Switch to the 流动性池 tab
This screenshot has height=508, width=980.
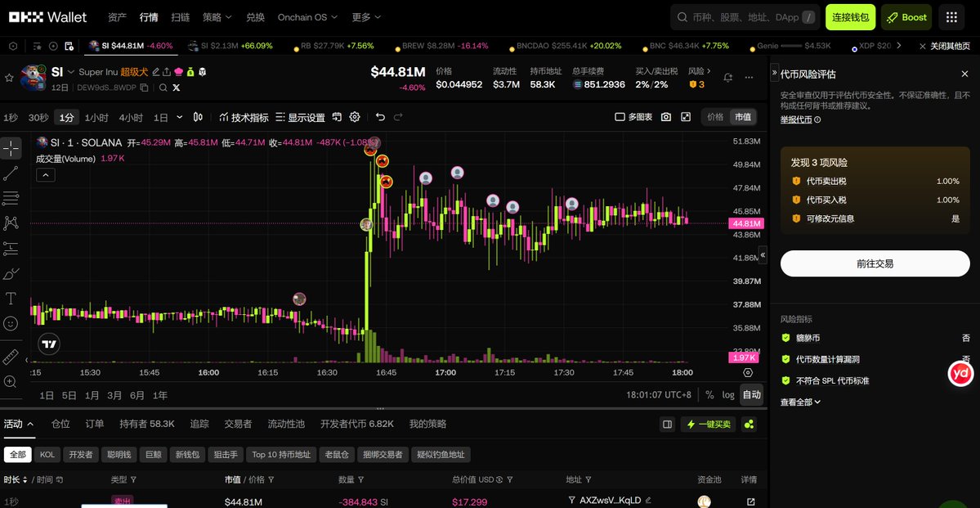pyautogui.click(x=285, y=424)
